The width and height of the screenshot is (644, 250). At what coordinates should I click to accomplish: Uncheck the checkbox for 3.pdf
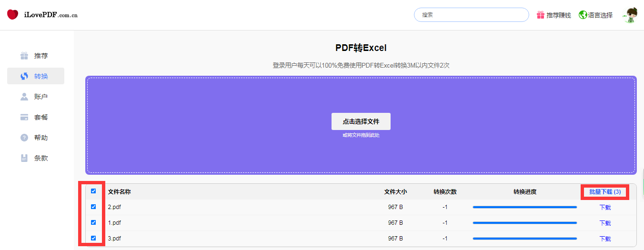(93, 238)
